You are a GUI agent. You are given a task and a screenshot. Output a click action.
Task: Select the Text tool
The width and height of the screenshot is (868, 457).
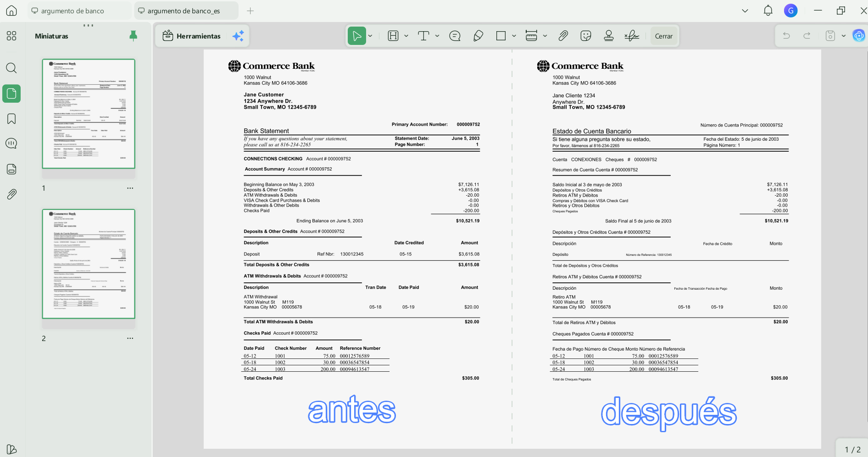click(x=423, y=36)
